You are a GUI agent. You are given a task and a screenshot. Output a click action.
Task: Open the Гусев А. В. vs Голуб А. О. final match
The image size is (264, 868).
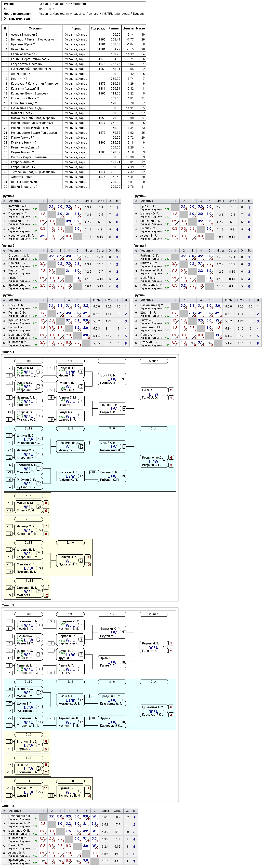(154, 394)
